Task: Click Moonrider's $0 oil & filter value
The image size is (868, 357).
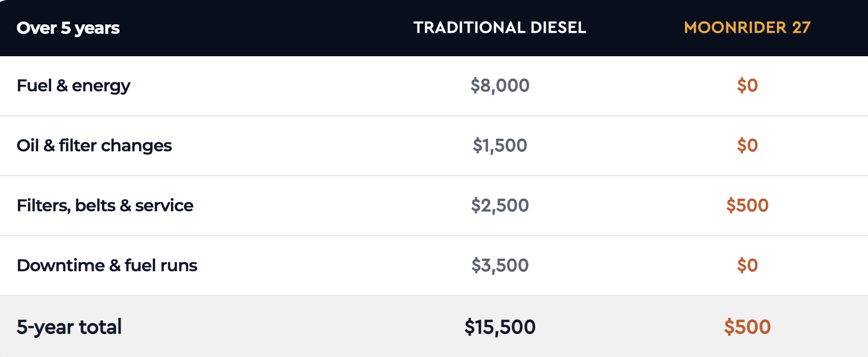Action: click(x=747, y=145)
